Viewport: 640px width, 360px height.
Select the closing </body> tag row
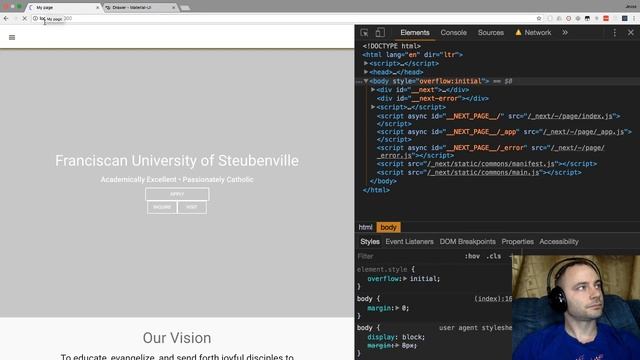tap(383, 181)
